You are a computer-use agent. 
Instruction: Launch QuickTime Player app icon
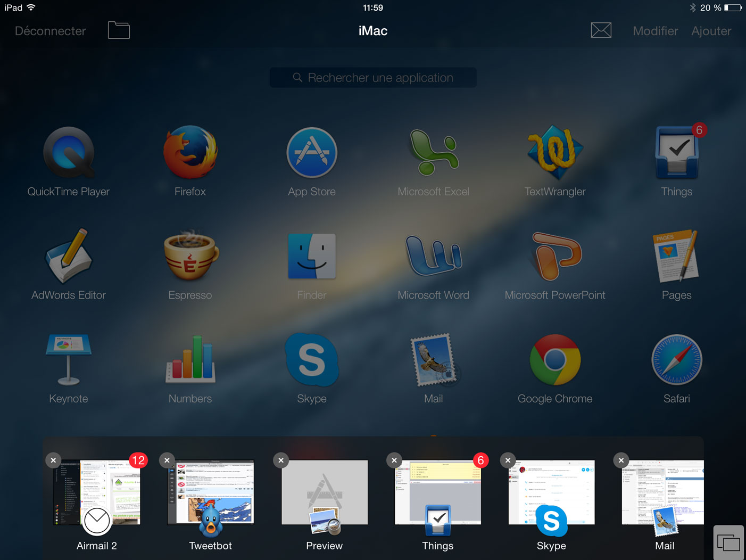pyautogui.click(x=69, y=152)
